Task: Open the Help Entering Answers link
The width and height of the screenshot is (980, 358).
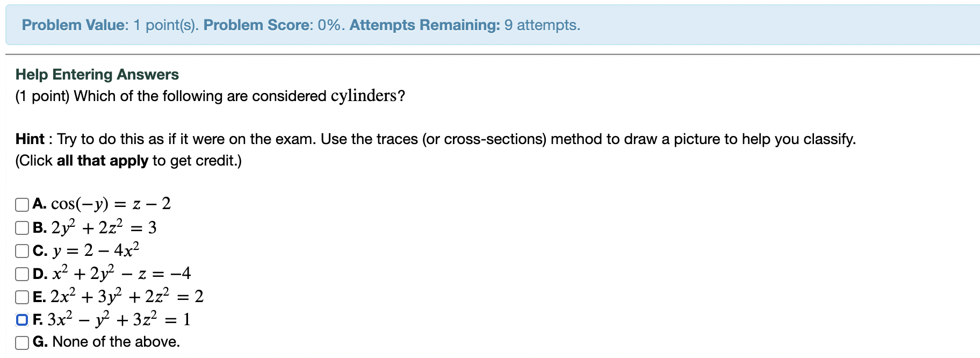Action: (x=97, y=74)
